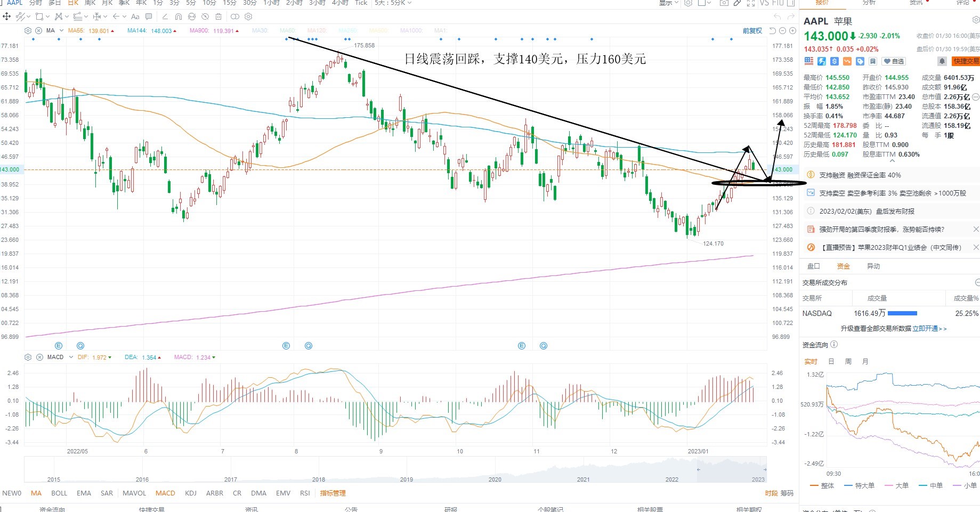Insert a comment bubble note on chart
This screenshot has width=980, height=512.
[149, 17]
